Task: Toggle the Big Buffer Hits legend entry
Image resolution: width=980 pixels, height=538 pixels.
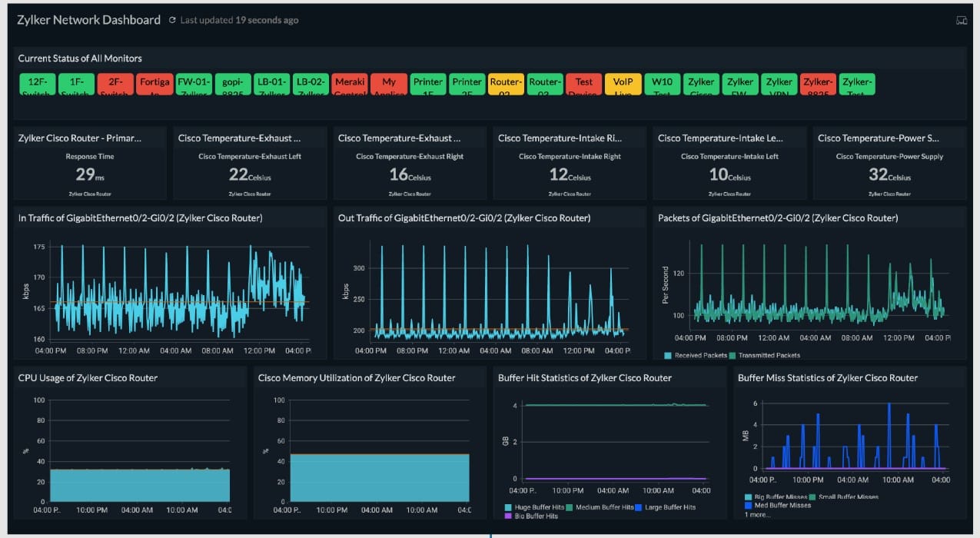Action: [530, 516]
